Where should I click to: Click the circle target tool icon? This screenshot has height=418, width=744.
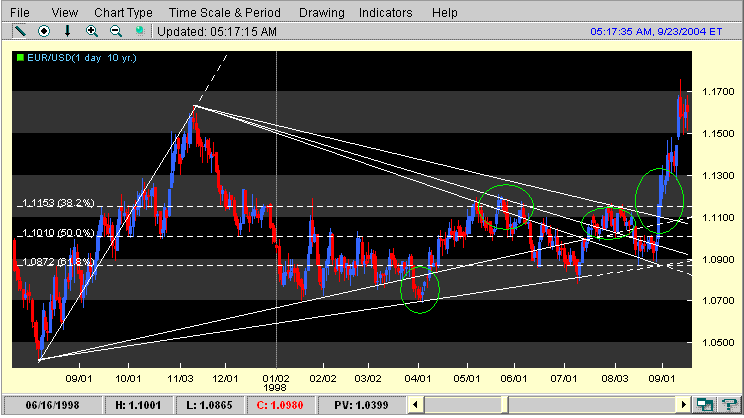pos(44,31)
